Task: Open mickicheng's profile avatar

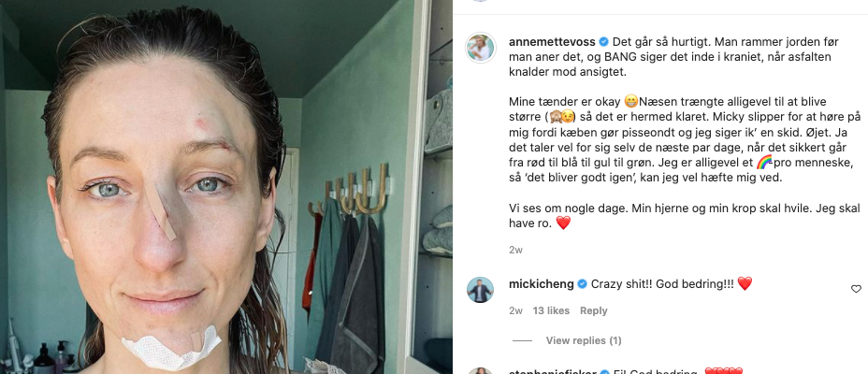Action: [x=481, y=290]
